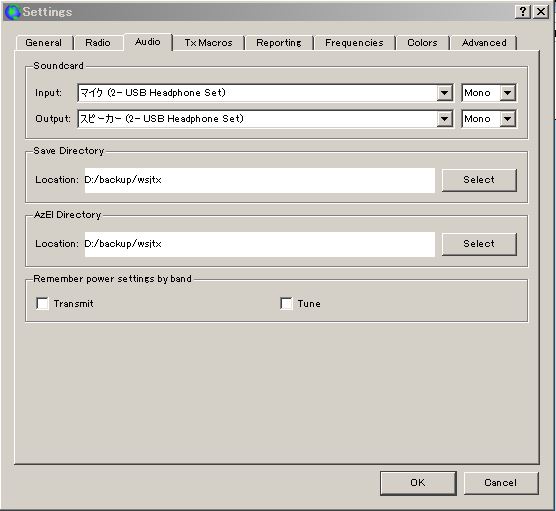Close the Settings dialog with X

(541, 12)
